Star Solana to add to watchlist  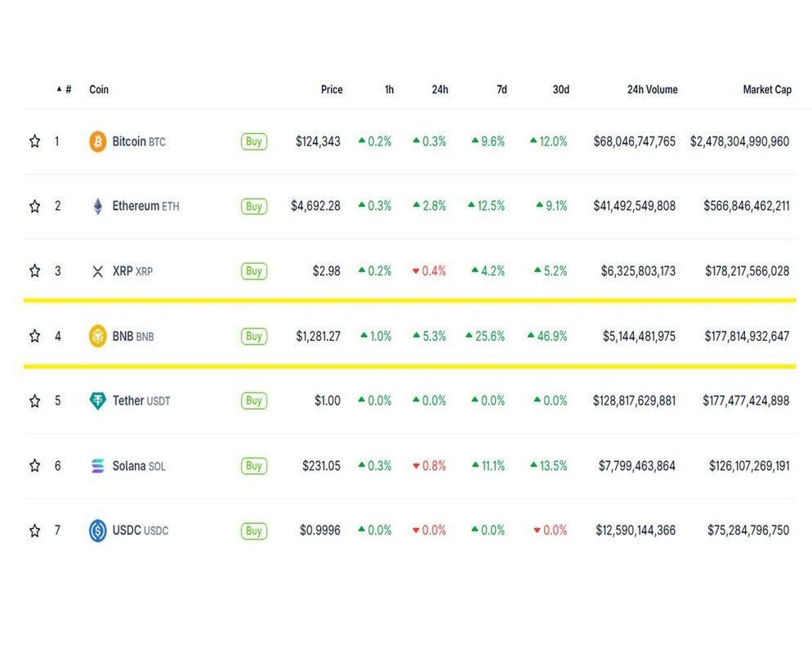click(x=34, y=466)
